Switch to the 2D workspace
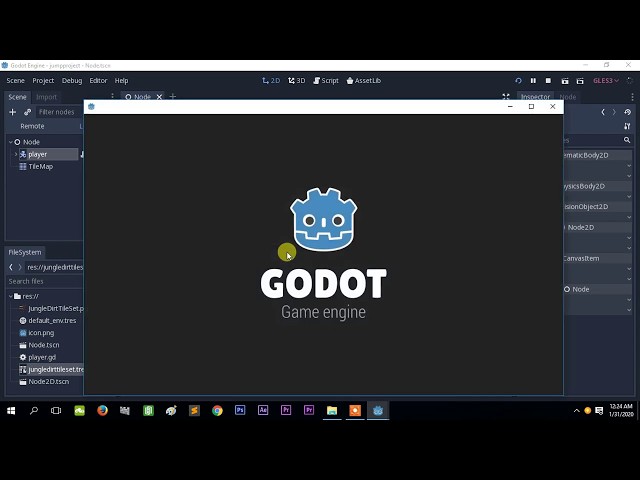 coord(271,81)
